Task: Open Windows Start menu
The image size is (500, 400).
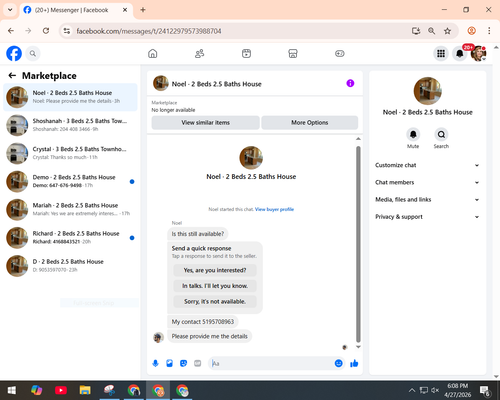Action: pyautogui.click(x=12, y=390)
